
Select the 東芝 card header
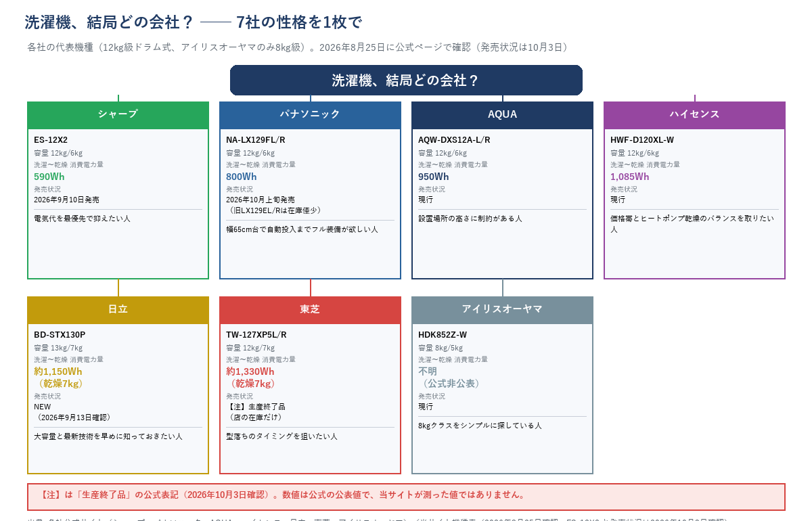310,309
